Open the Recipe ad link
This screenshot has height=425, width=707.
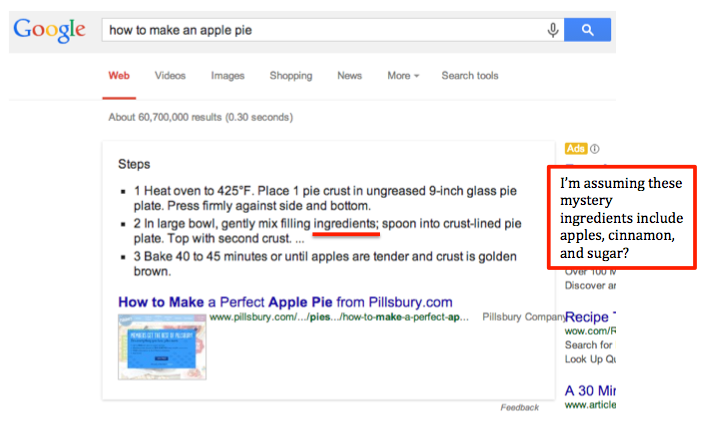click(590, 317)
